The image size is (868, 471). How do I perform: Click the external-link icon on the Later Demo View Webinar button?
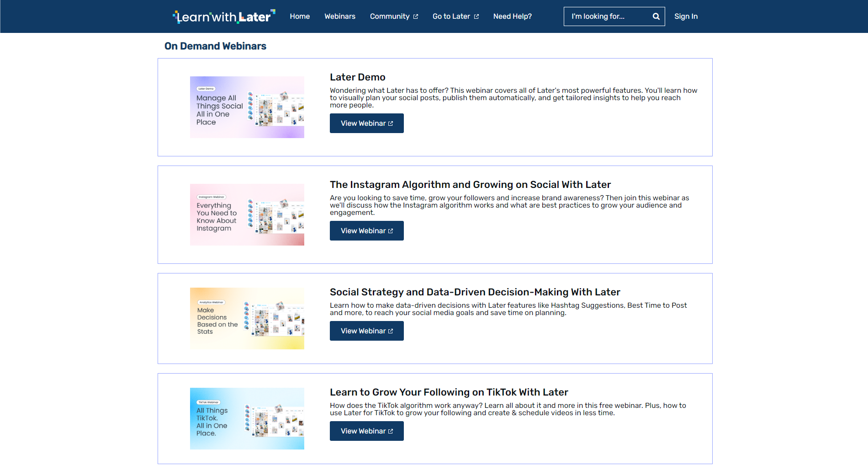(x=391, y=123)
